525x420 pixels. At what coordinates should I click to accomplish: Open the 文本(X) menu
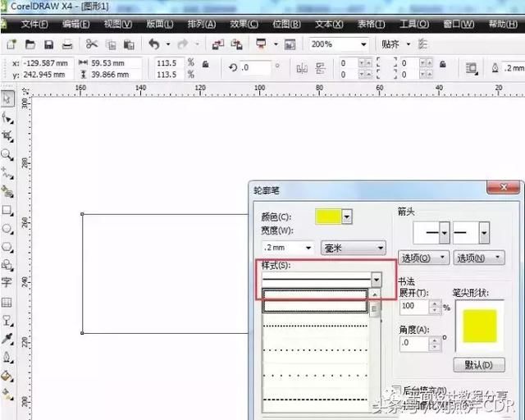[329, 24]
